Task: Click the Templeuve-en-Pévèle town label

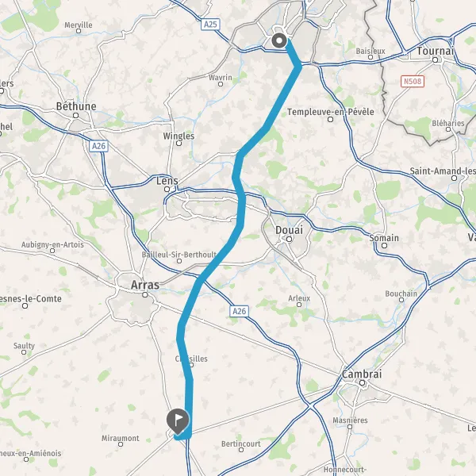Action: 331,112
